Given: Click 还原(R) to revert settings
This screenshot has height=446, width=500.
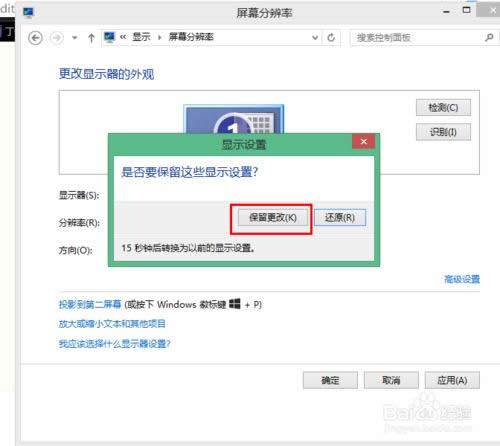Looking at the screenshot, I should [340, 218].
